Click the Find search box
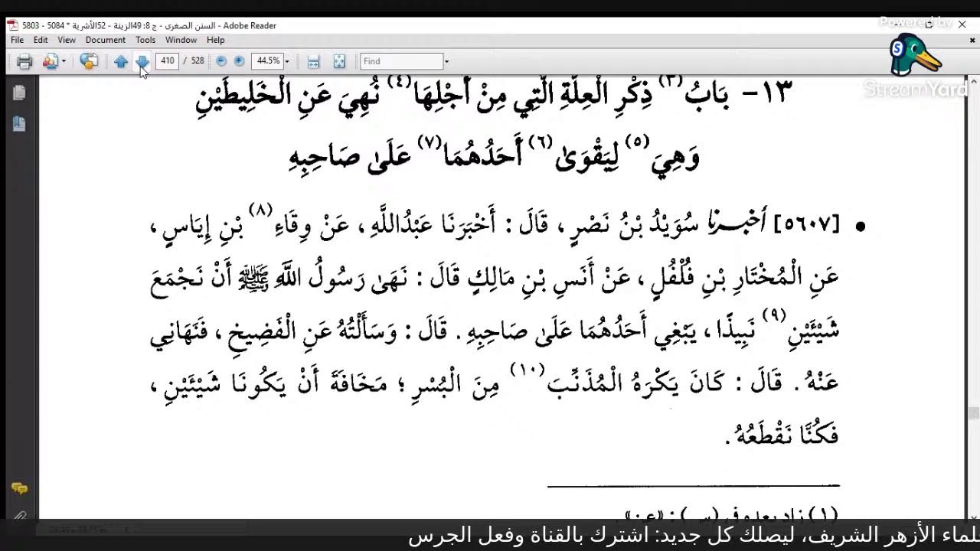Viewport: 980px width, 551px height. pos(402,60)
